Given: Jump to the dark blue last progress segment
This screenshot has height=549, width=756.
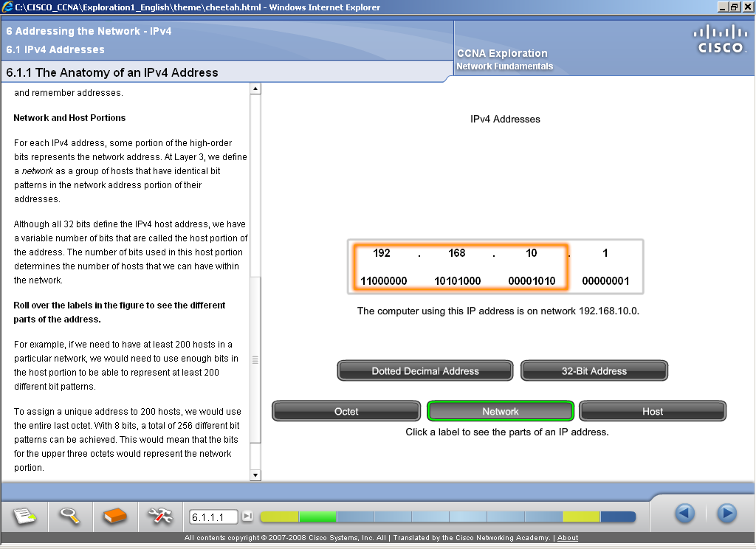Looking at the screenshot, I should pos(618,517).
